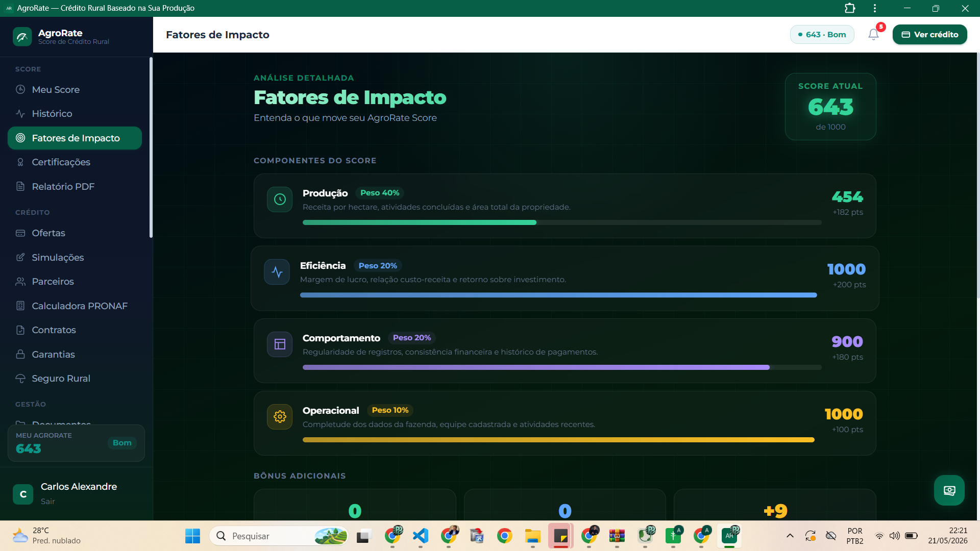980x551 pixels.
Task: Click the Carlos Alexandre user name
Action: 79,487
